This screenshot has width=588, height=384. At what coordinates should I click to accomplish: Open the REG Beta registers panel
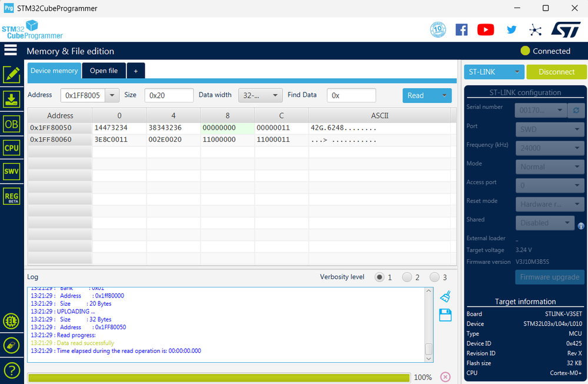click(12, 196)
